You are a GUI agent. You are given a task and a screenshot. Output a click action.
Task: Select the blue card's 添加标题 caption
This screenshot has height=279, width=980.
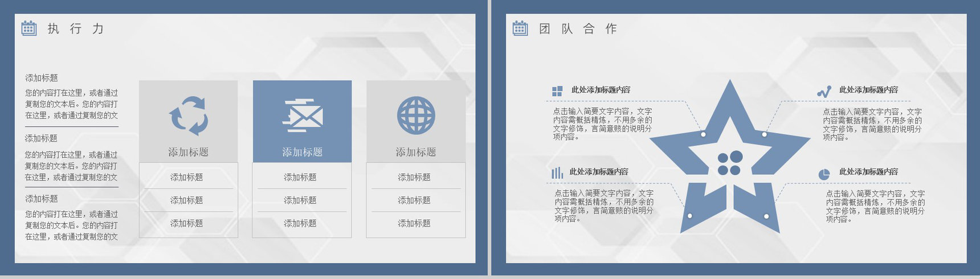point(303,152)
